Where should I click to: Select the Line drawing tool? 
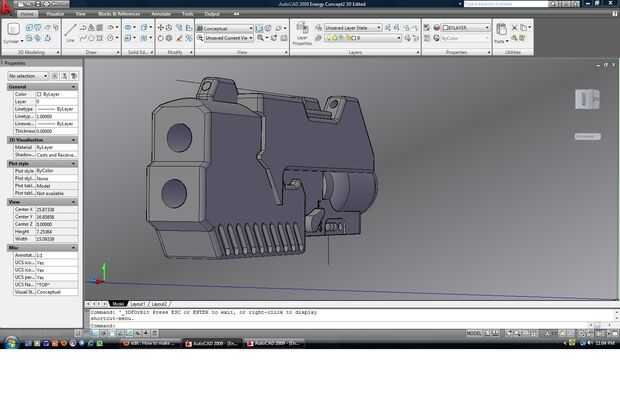click(70, 32)
